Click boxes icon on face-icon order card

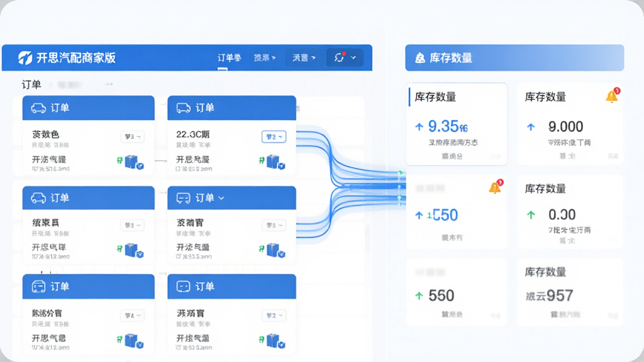275,341
